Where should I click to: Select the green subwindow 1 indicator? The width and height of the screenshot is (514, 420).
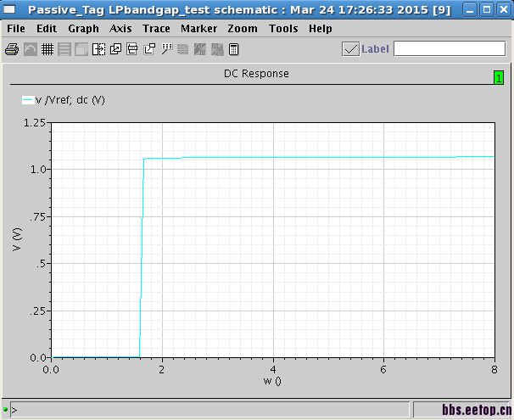pos(499,78)
